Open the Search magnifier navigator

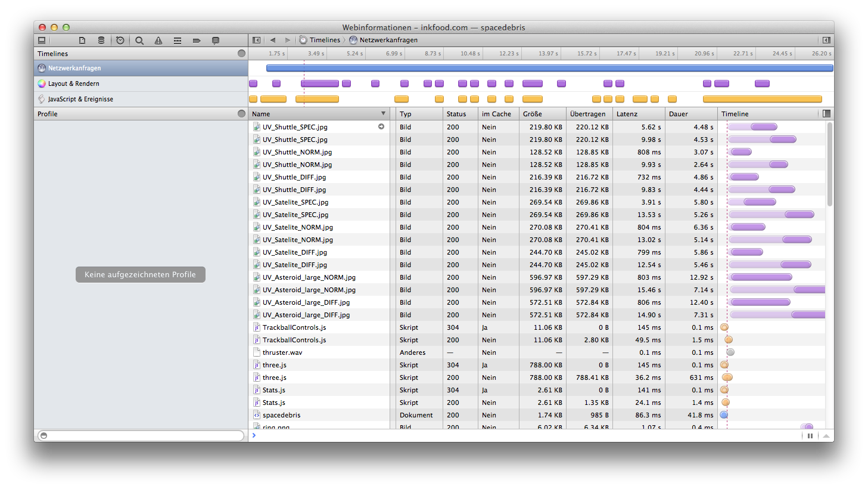coord(139,41)
